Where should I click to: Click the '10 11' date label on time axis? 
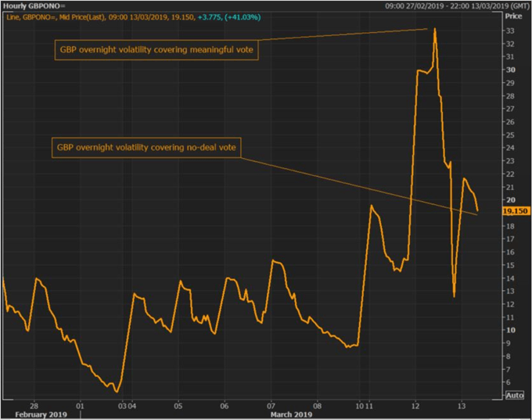click(x=364, y=406)
